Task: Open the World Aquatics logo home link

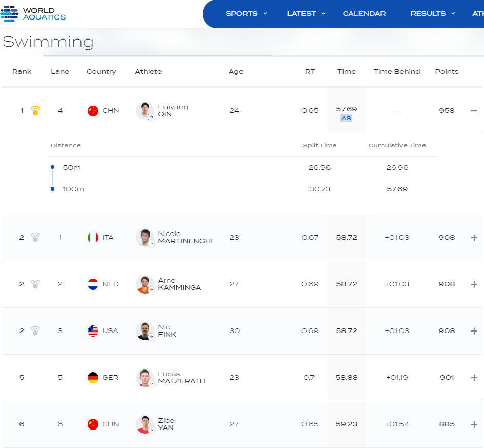Action: point(33,14)
